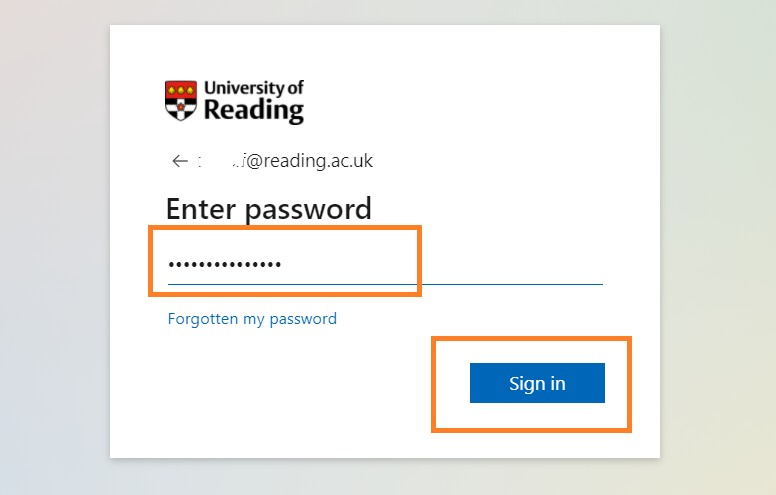The height and width of the screenshot is (495, 776).
Task: Click the masked password dots
Action: (225, 265)
